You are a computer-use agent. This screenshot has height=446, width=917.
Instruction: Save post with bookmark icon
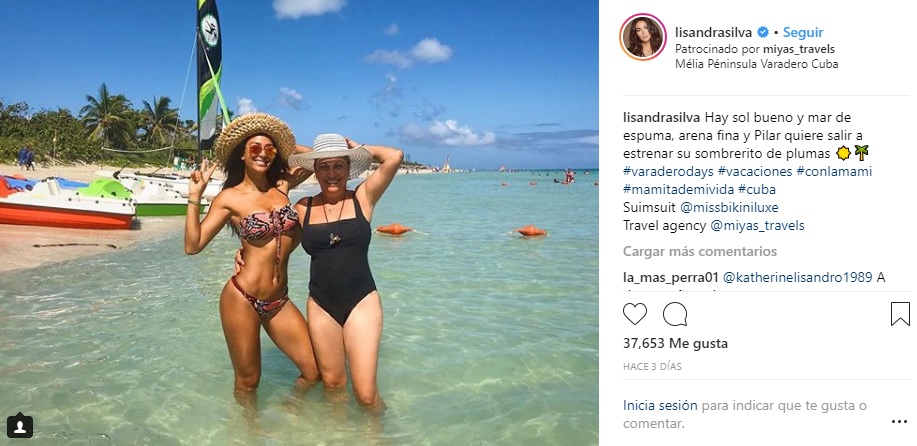tap(900, 314)
